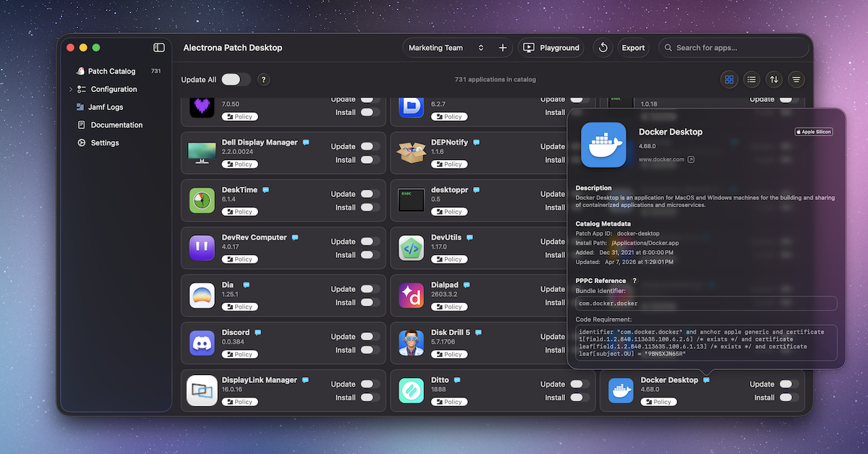Click the Dialpad app icon

(412, 295)
